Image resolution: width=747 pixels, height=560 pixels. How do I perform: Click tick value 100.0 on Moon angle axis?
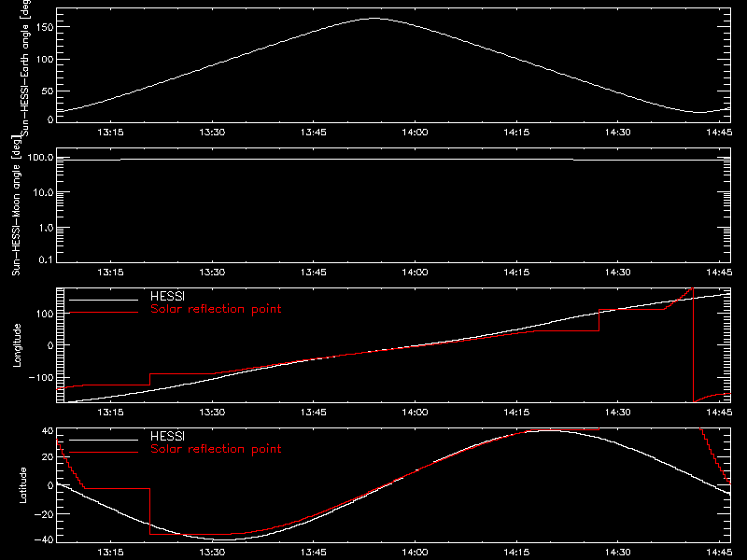(40, 158)
